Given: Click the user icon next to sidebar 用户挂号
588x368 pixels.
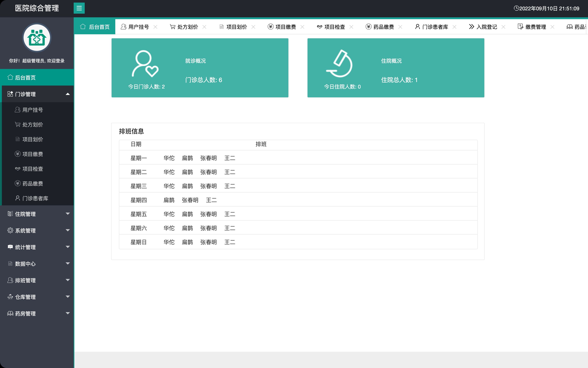Looking at the screenshot, I should coord(17,110).
